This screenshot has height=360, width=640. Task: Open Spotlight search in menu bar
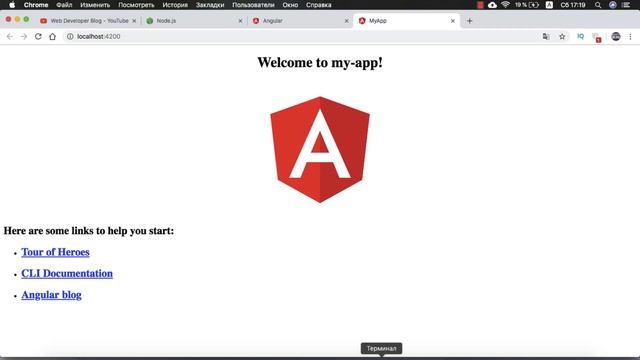point(598,5)
